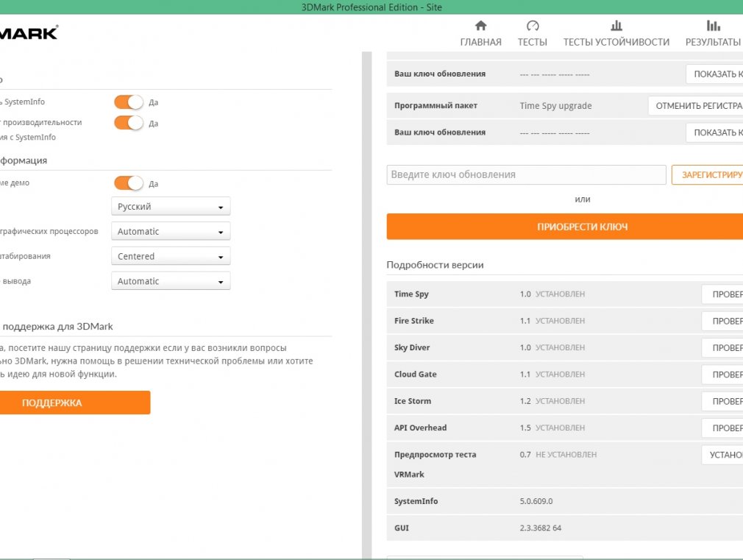Select the 'Time Spy upgrade' package text
The width and height of the screenshot is (743, 560).
(555, 106)
